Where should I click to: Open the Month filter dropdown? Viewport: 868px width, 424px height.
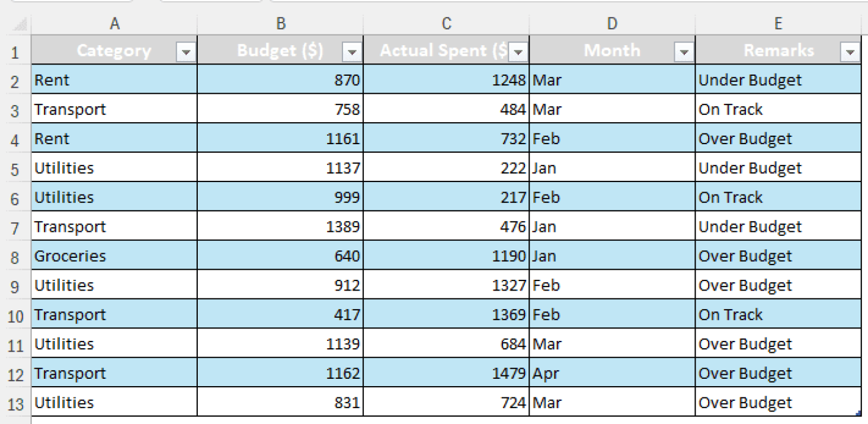click(x=684, y=51)
